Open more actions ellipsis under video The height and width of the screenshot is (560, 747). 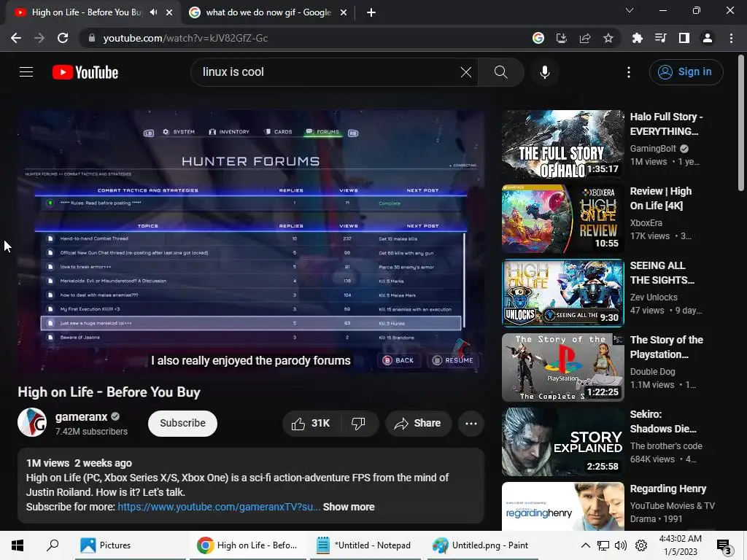point(471,424)
